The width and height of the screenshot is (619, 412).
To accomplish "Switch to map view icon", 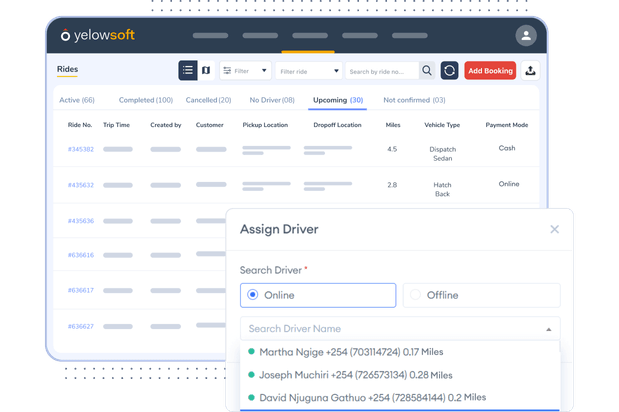I will pyautogui.click(x=206, y=71).
